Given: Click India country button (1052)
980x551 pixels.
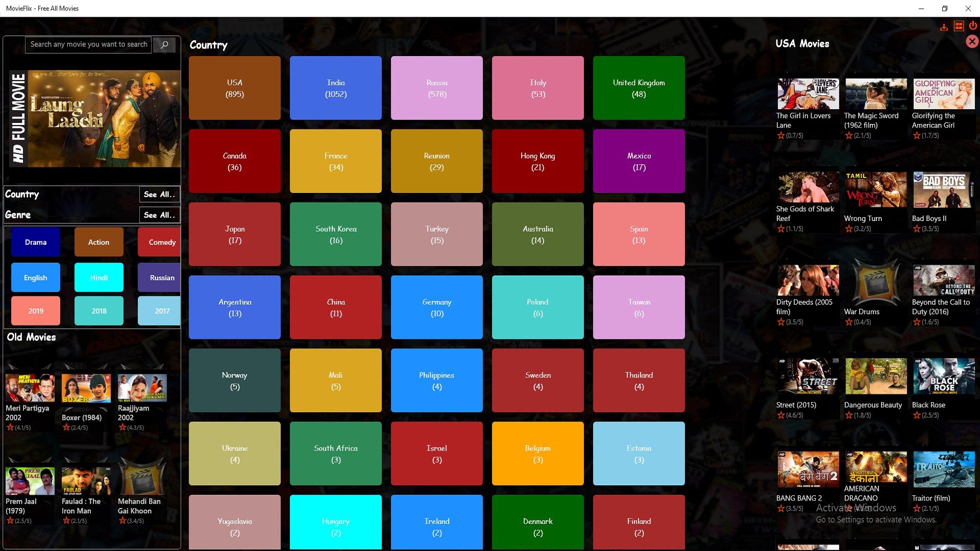Looking at the screenshot, I should tap(335, 88).
